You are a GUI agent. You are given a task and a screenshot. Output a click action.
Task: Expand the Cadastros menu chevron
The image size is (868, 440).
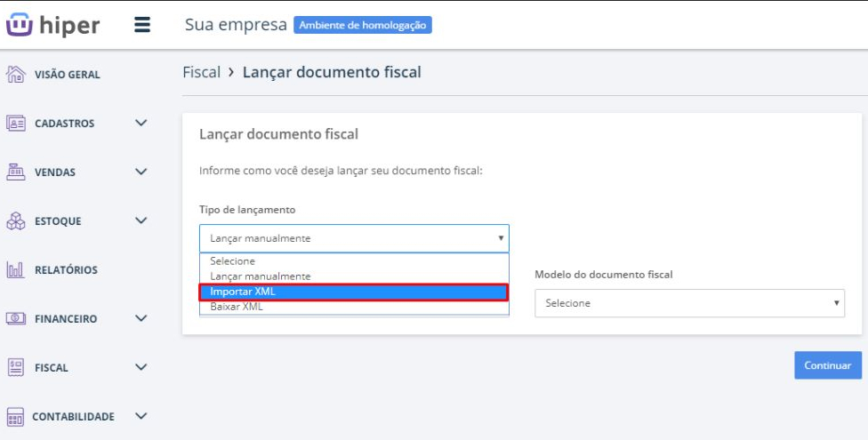[141, 124]
